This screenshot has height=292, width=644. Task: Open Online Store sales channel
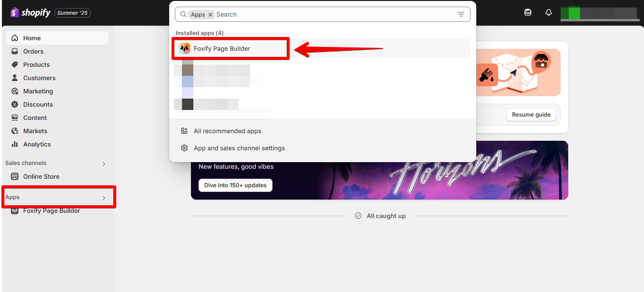57,176
